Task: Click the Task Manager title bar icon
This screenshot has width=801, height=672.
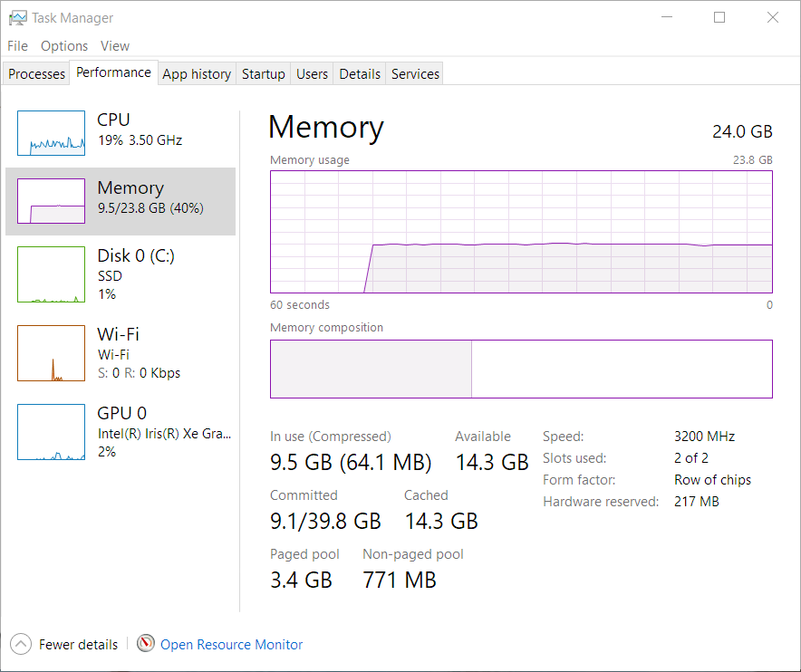Action: pyautogui.click(x=18, y=18)
